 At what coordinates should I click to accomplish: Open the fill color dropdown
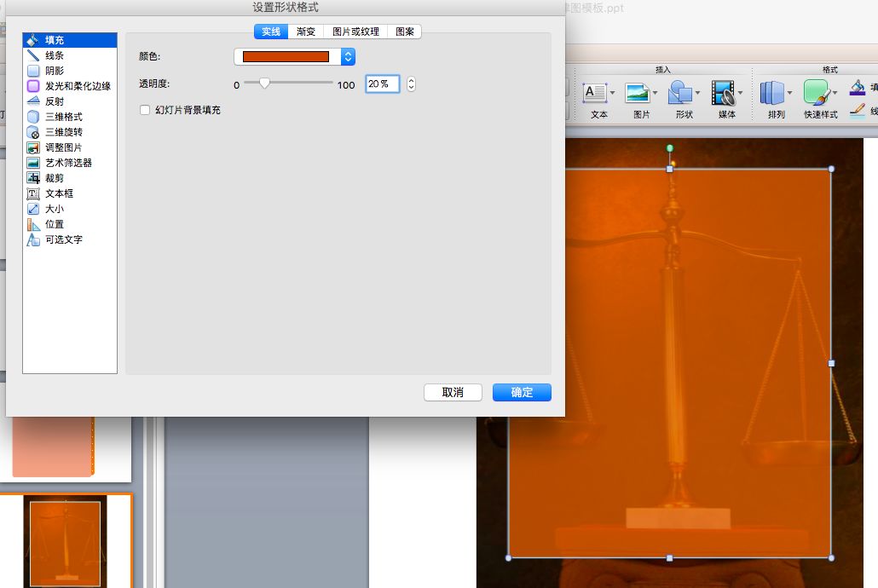coord(346,56)
